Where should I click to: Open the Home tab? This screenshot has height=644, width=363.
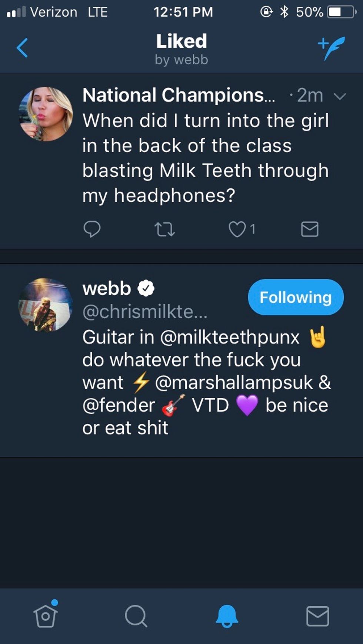click(46, 616)
